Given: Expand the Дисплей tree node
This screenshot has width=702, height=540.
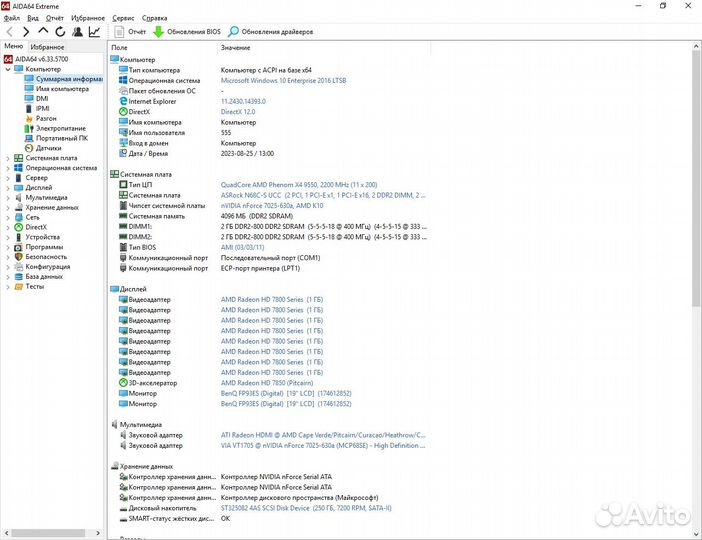Looking at the screenshot, I should point(8,188).
